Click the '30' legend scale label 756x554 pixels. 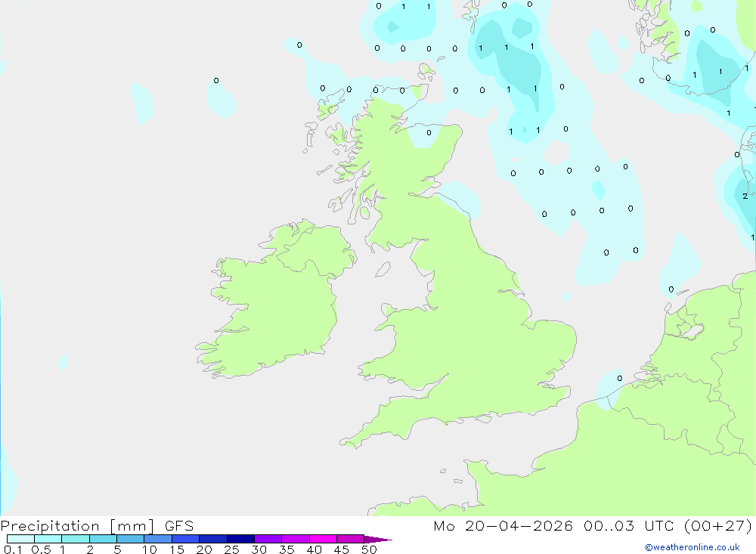(x=259, y=549)
